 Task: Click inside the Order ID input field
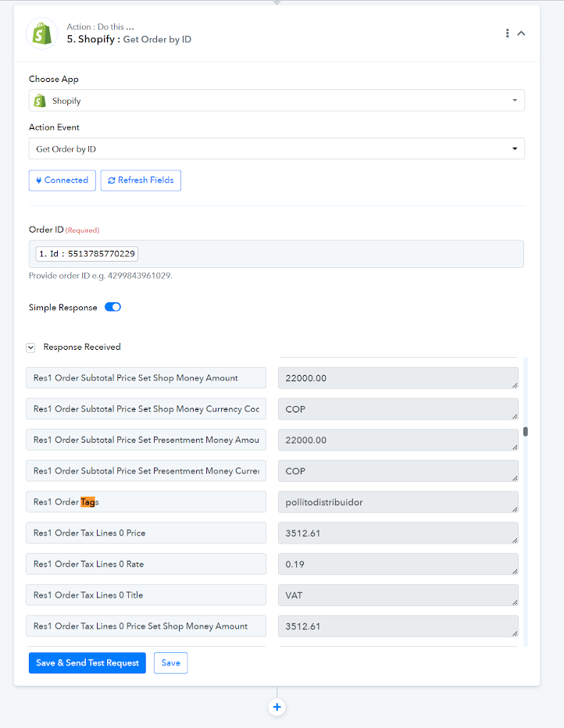[x=277, y=254]
